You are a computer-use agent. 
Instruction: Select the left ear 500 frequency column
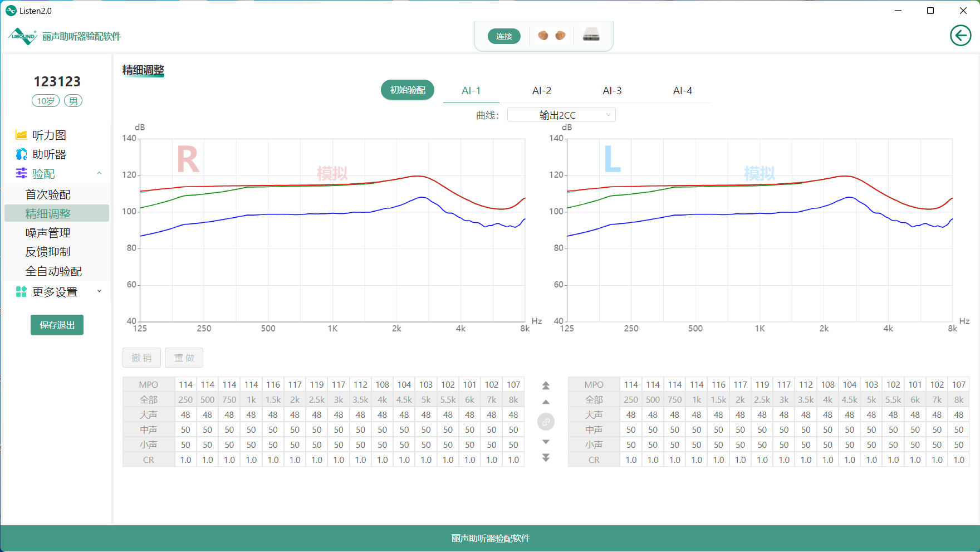pos(653,400)
